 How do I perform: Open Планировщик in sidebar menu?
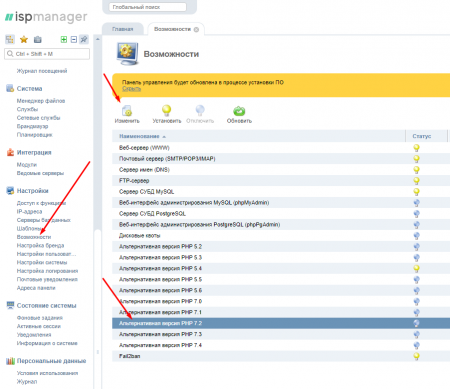(x=34, y=135)
